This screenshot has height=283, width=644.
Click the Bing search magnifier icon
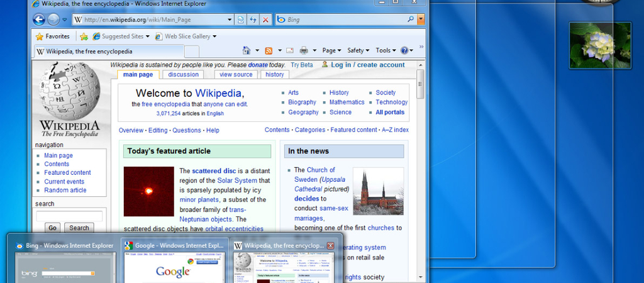coord(410,19)
